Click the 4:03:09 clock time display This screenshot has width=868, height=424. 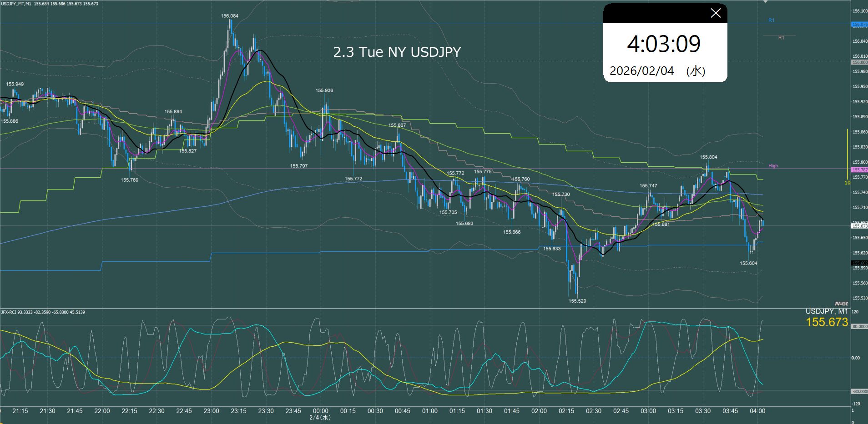[x=664, y=44]
